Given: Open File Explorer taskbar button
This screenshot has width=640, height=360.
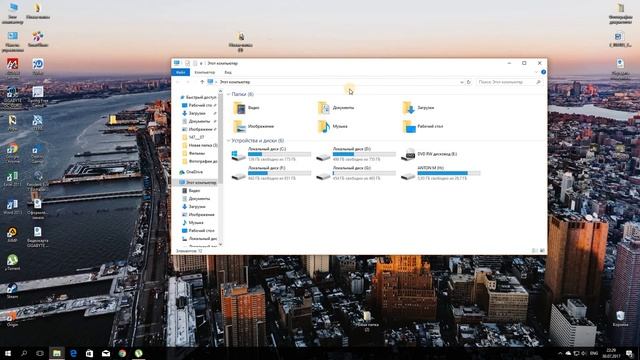Looking at the screenshot, I should pos(57,353).
